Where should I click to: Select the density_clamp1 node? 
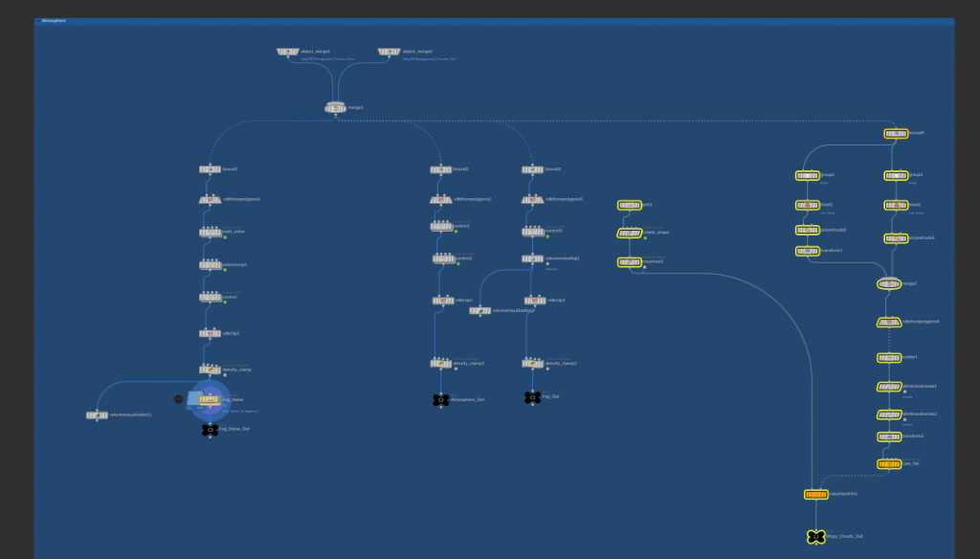440,364
